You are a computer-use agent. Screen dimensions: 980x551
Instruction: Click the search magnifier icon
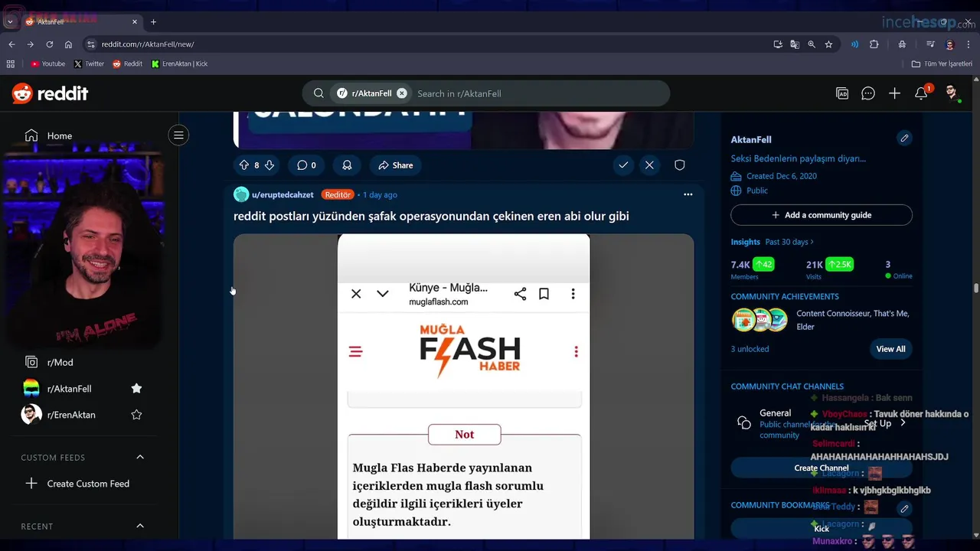click(x=318, y=93)
